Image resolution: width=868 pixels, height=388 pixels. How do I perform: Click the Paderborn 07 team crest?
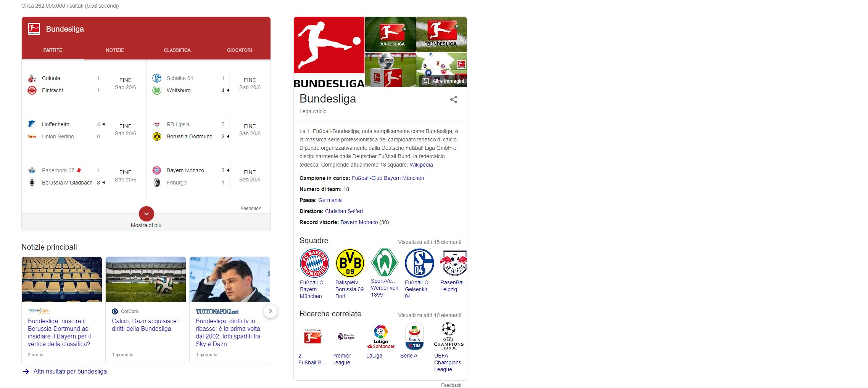pyautogui.click(x=32, y=170)
